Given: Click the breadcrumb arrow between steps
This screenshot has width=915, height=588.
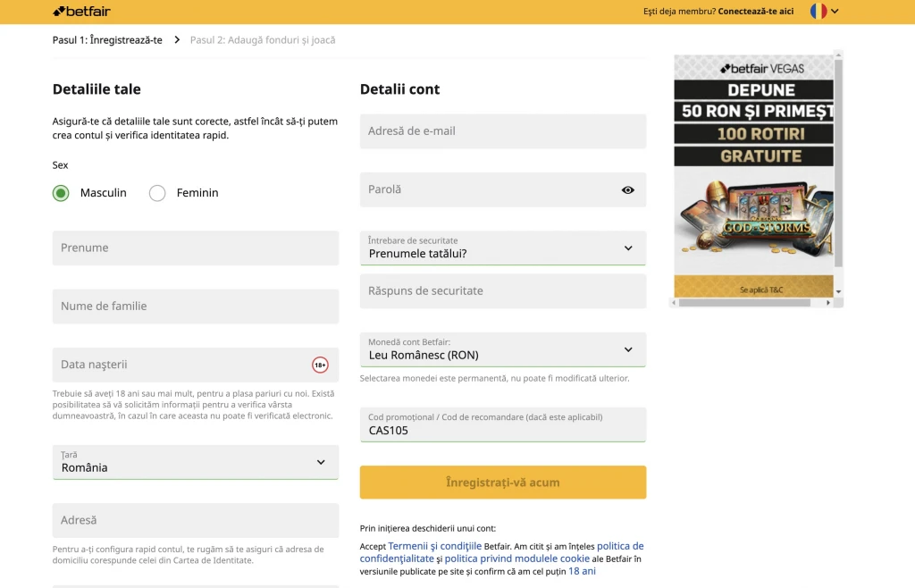Looking at the screenshot, I should 177,39.
